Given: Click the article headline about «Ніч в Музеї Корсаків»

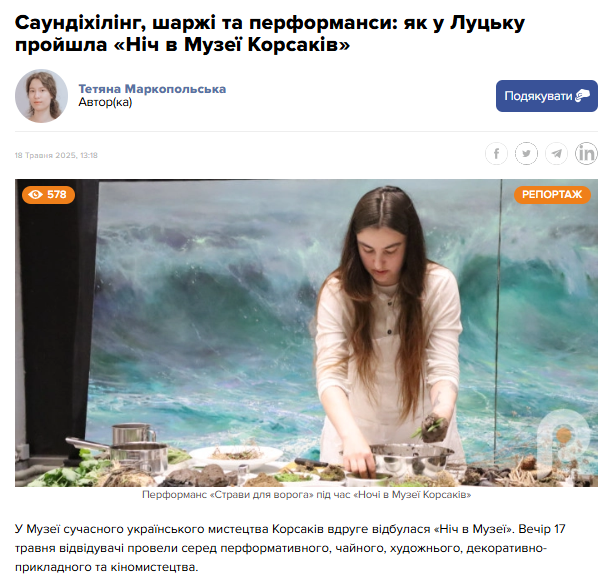Looking at the screenshot, I should pyautogui.click(x=270, y=34).
